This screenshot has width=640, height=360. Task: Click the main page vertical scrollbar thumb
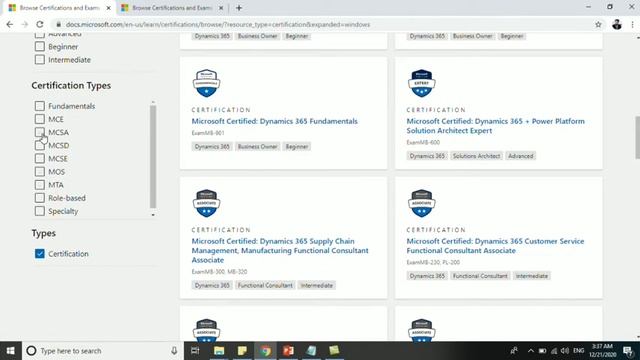637,138
